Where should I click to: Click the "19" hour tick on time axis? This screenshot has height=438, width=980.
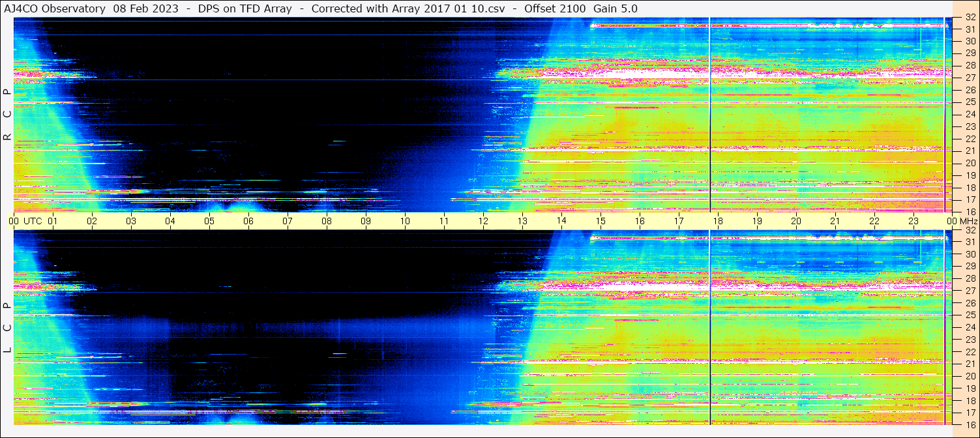tap(757, 221)
